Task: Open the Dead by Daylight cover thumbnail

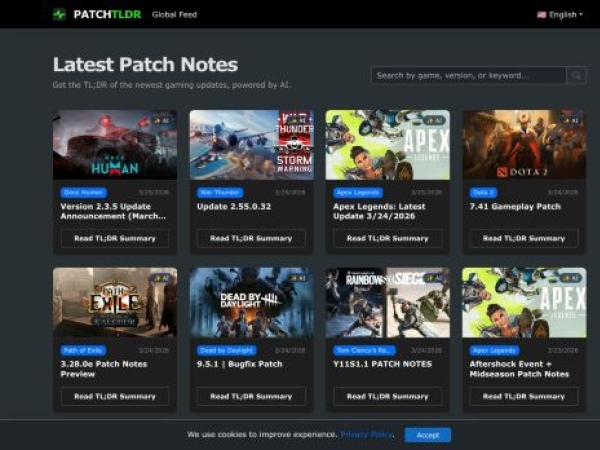Action: coord(251,302)
